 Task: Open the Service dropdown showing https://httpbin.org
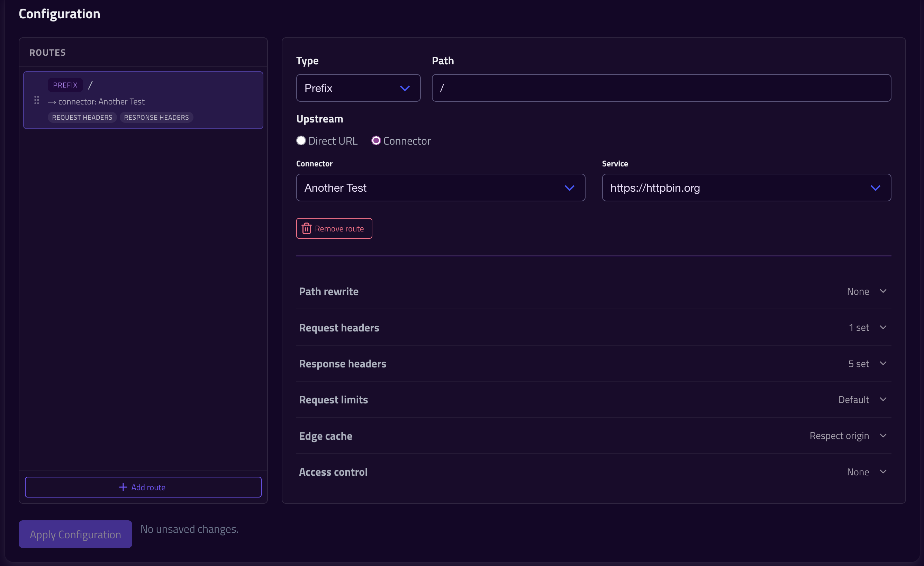[x=746, y=188]
